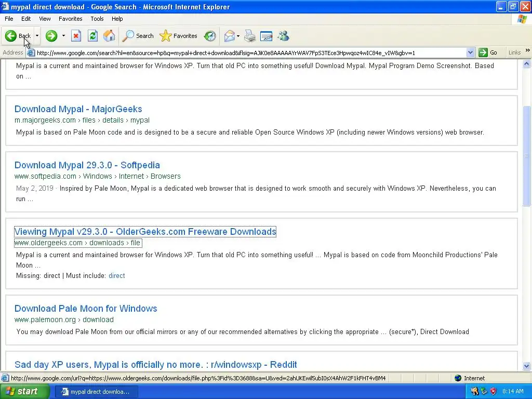Open the File menu
532x399 pixels.
coord(9,19)
